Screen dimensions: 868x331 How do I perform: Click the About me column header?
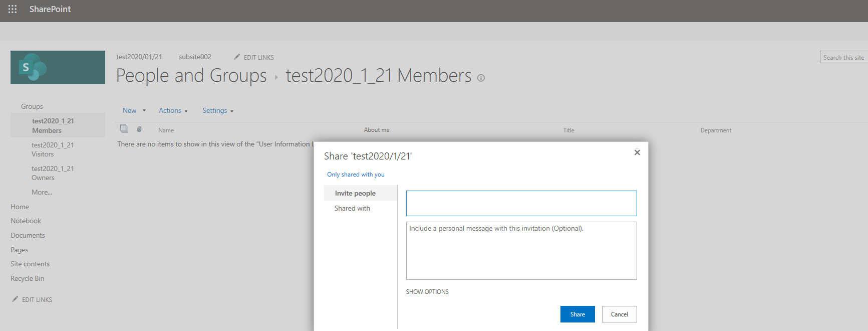coord(377,130)
